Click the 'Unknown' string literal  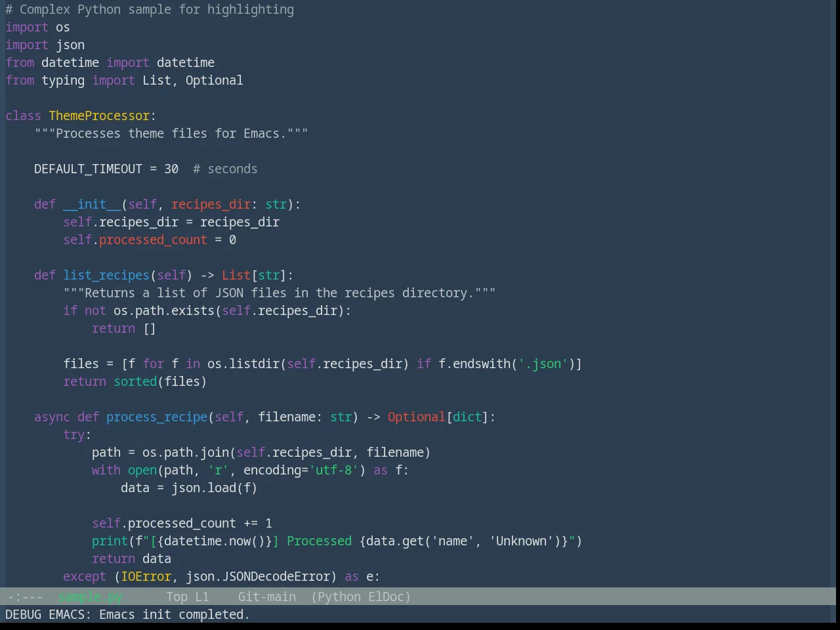[x=522, y=541]
